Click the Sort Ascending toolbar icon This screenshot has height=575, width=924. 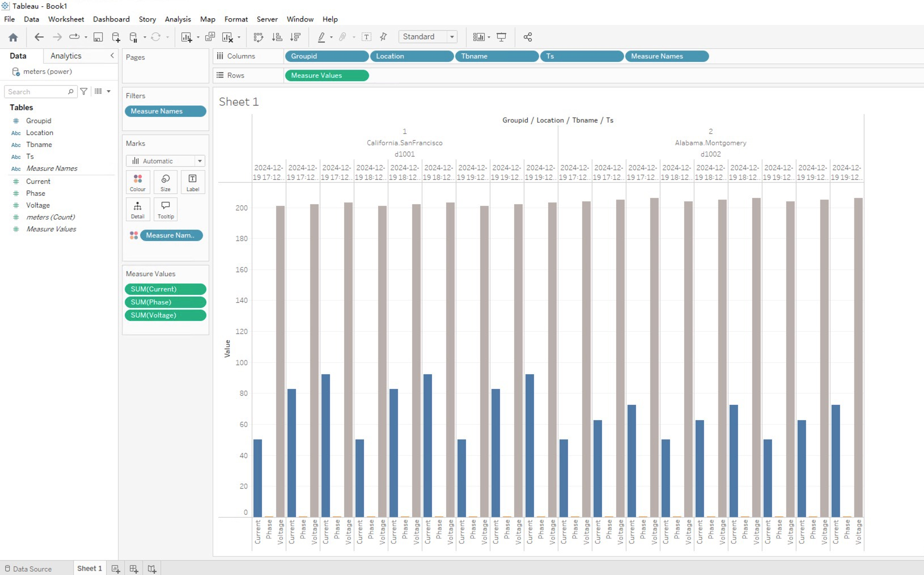(277, 37)
